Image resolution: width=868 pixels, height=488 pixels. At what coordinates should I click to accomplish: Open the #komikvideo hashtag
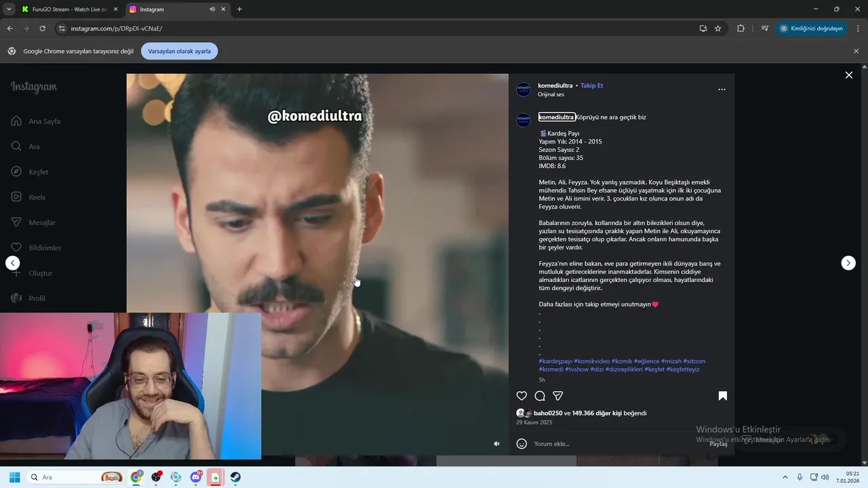(x=592, y=361)
